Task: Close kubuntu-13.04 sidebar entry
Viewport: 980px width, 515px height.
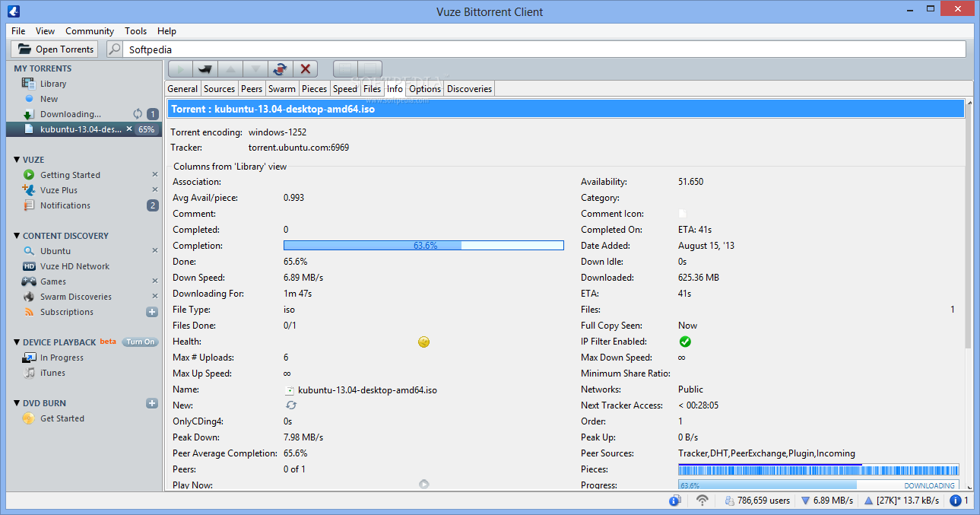Action: (129, 129)
